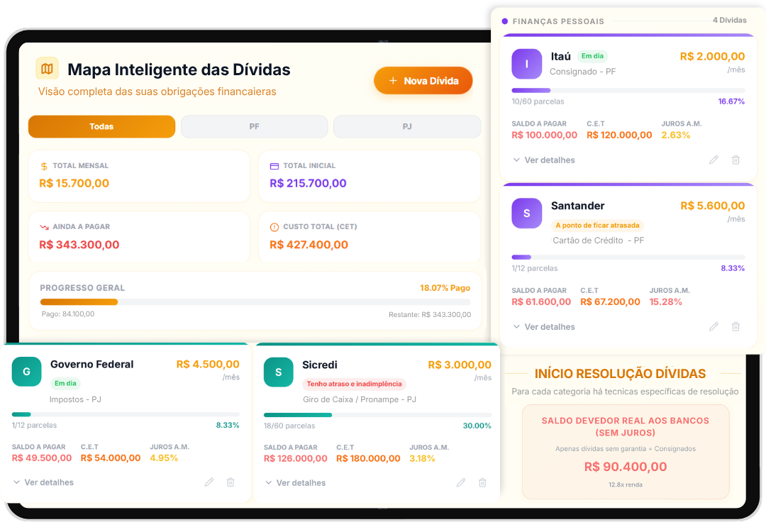Click the Progresso Geral progress bar

[x=255, y=302]
